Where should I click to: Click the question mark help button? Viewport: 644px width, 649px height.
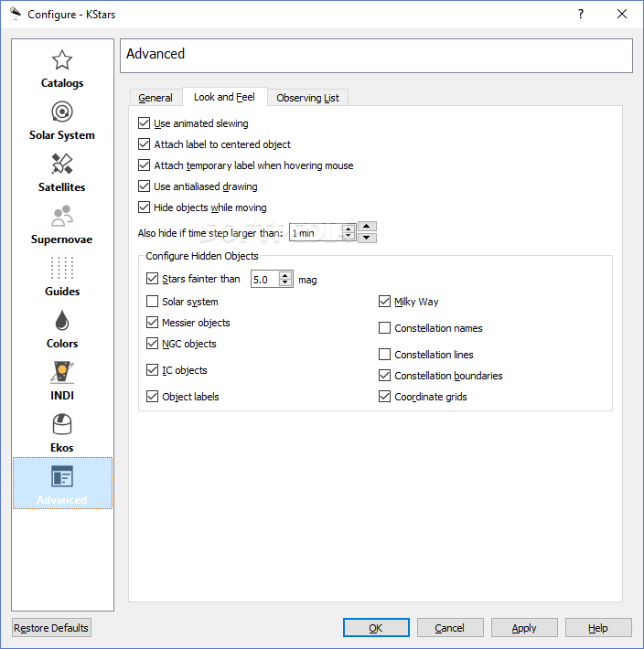581,14
